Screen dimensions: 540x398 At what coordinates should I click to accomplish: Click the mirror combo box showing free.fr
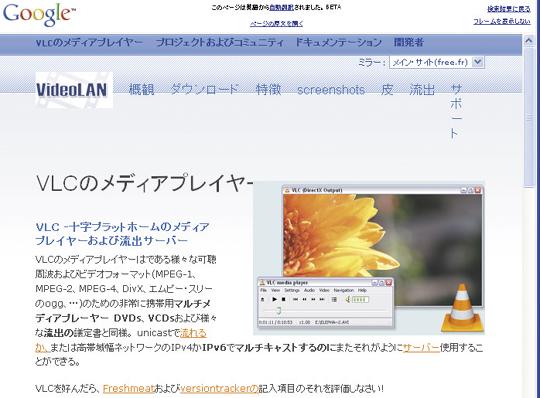436,62
